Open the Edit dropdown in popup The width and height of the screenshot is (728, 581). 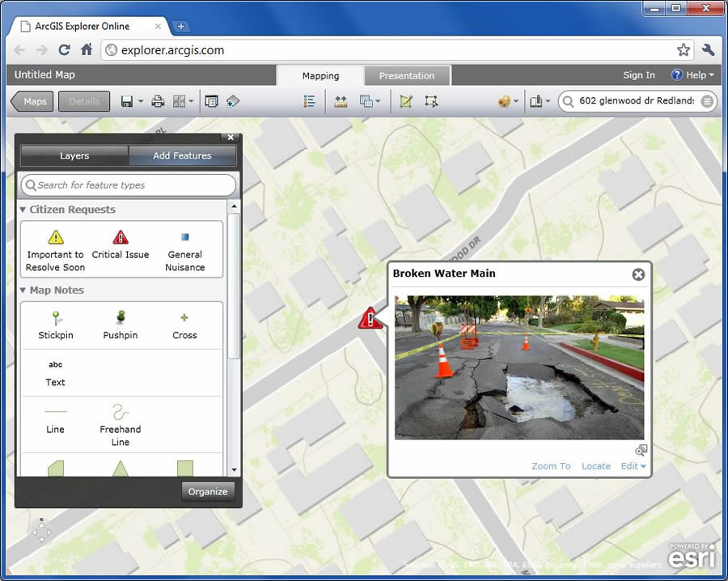[633, 466]
